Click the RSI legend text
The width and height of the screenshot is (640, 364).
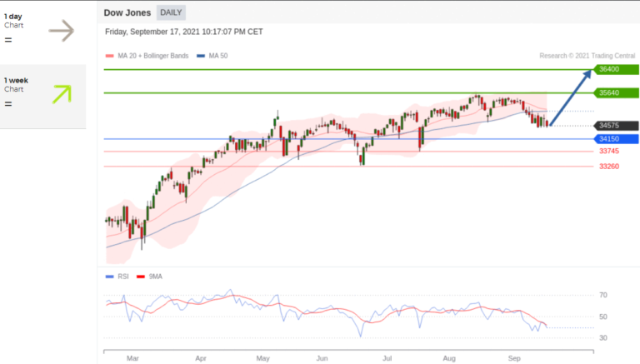coord(122,277)
